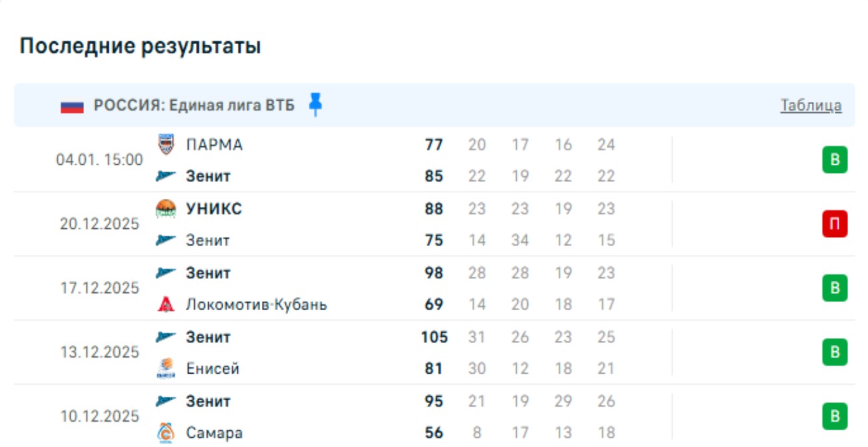Click the final score 105
Image resolution: width=868 pixels, height=447 pixels.
tap(434, 337)
